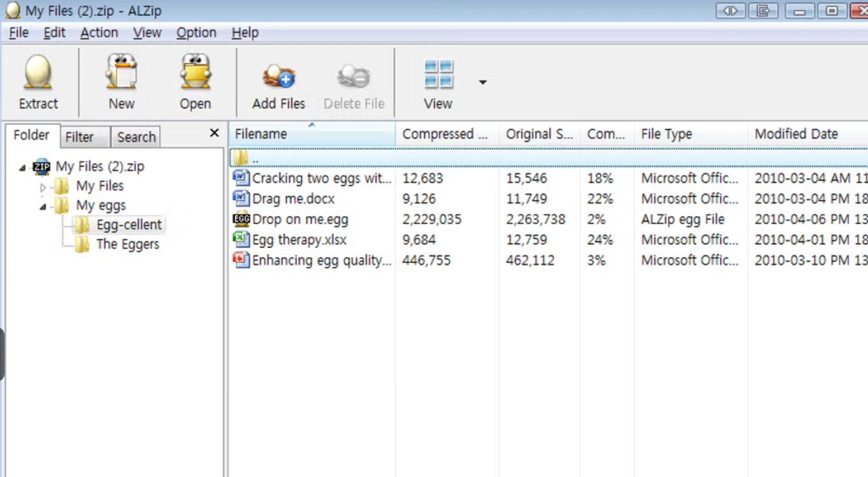
Task: Switch to the Search tab
Action: pyautogui.click(x=136, y=137)
